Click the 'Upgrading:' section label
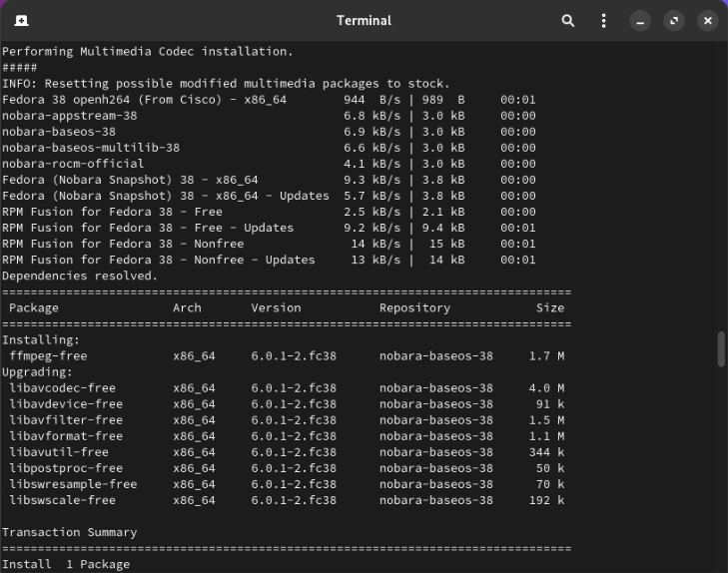 (37, 372)
